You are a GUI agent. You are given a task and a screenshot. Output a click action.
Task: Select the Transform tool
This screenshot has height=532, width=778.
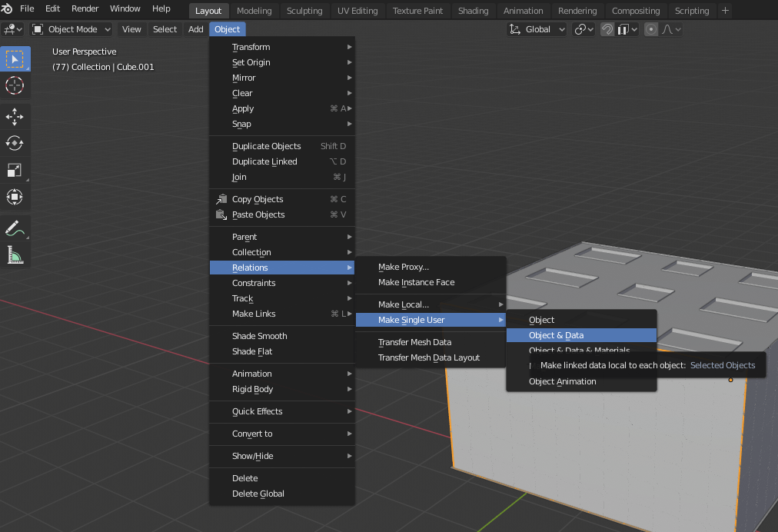click(15, 197)
